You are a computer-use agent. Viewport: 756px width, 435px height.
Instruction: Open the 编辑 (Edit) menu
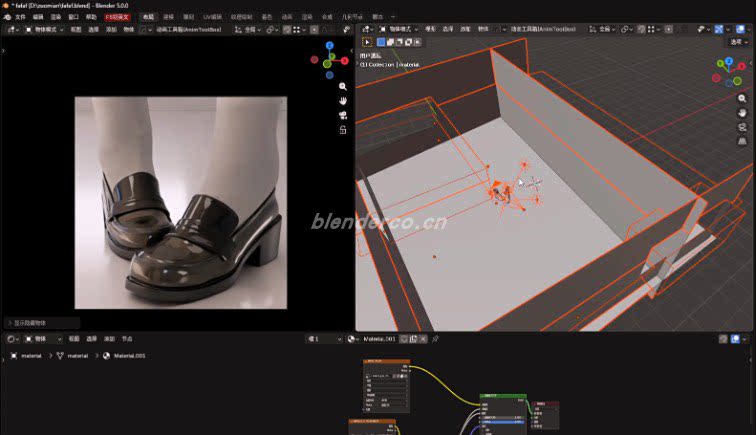tap(38, 17)
